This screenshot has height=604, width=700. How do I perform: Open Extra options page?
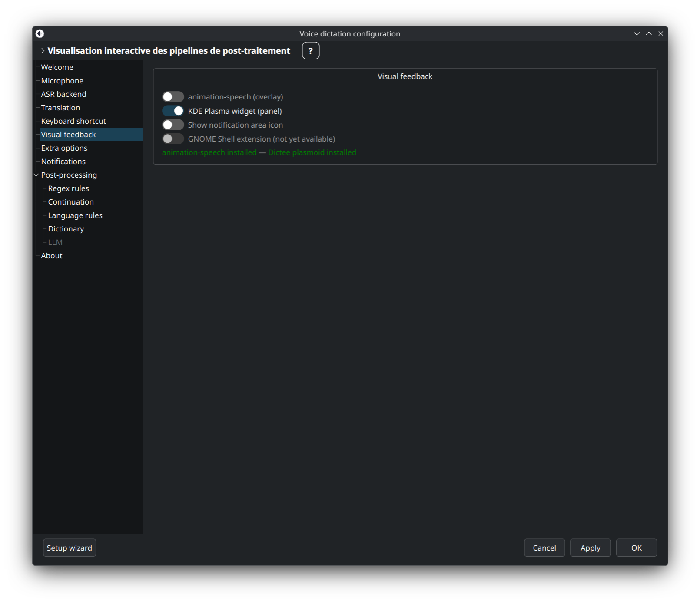[x=64, y=148]
